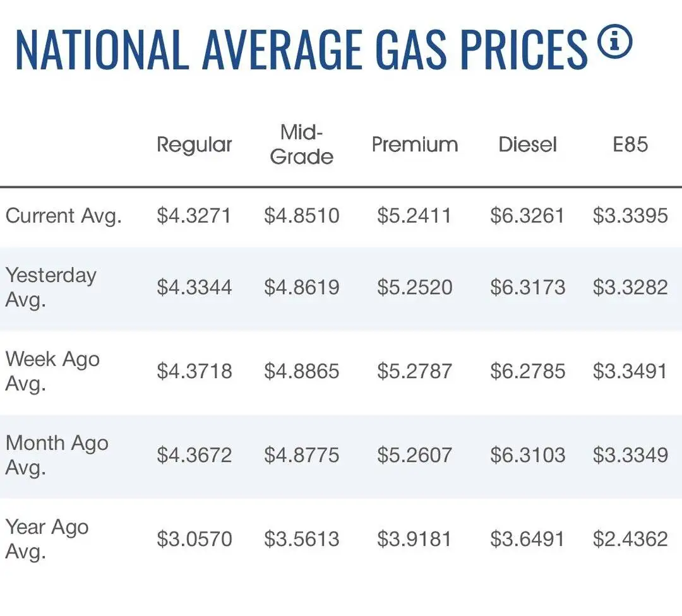This screenshot has width=682, height=616.
Task: Click week ago mid-grade price $4.8865
Action: [x=301, y=371]
